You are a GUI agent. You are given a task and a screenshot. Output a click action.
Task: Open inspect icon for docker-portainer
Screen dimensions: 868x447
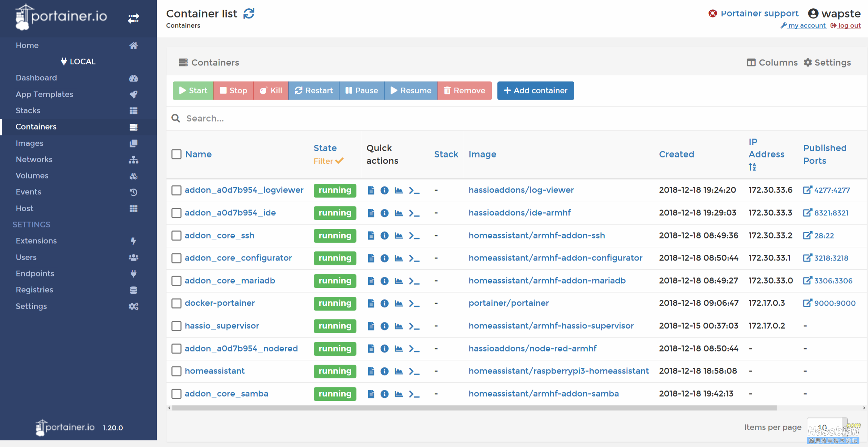point(384,303)
